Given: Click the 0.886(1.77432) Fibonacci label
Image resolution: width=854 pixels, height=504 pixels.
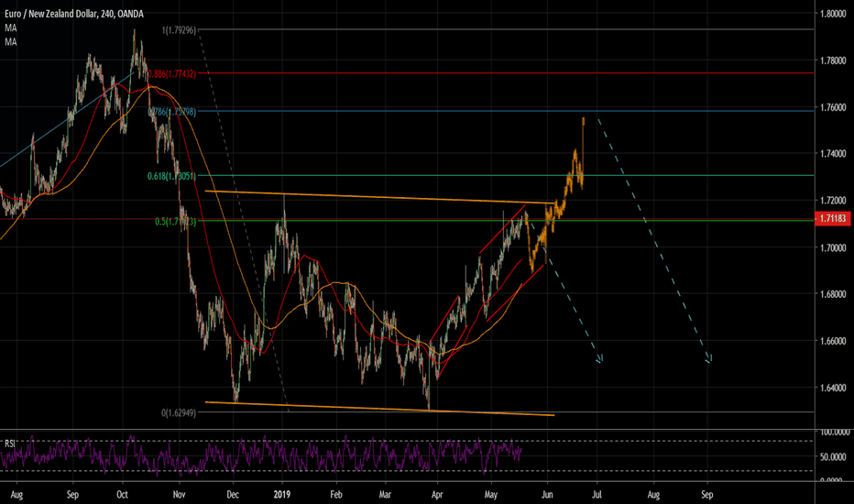Looking at the screenshot, I should tap(171, 73).
